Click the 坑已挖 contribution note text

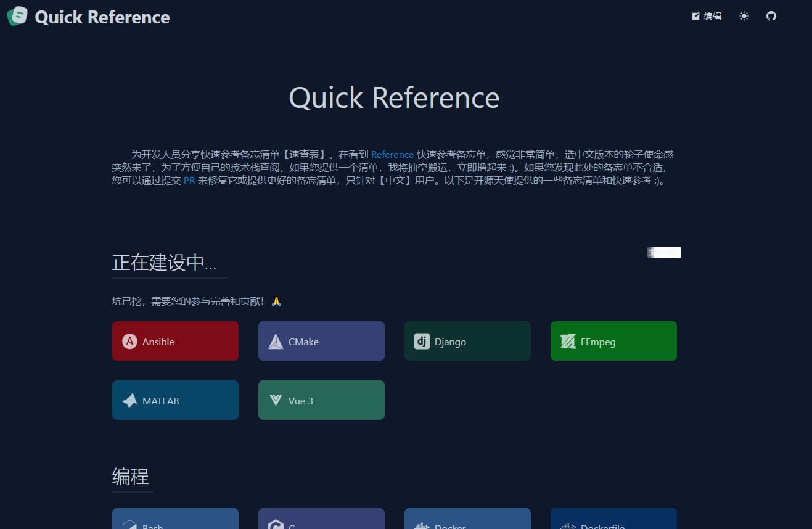(197, 301)
